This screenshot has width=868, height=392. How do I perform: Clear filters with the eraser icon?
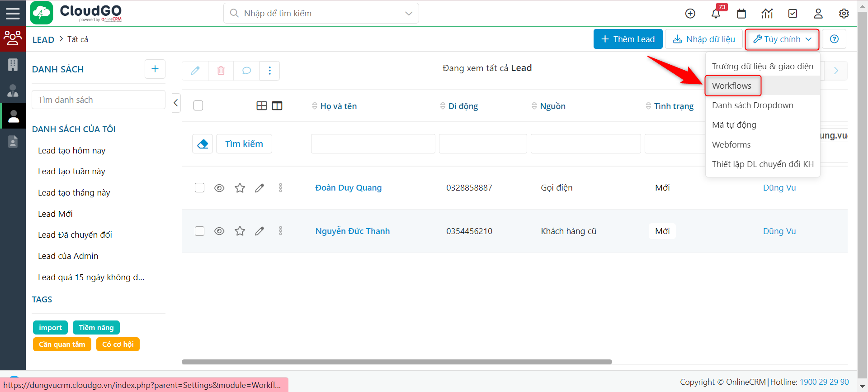(x=203, y=144)
